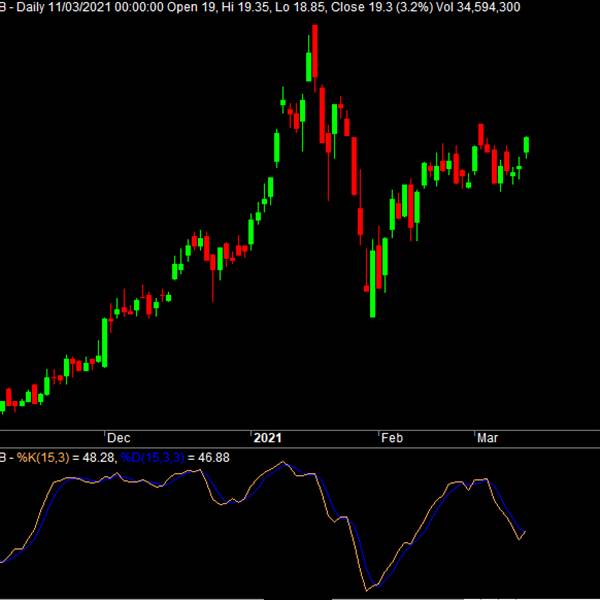The image size is (600, 600).
Task: Click the Dec label on the time axis
Action: coord(119,438)
